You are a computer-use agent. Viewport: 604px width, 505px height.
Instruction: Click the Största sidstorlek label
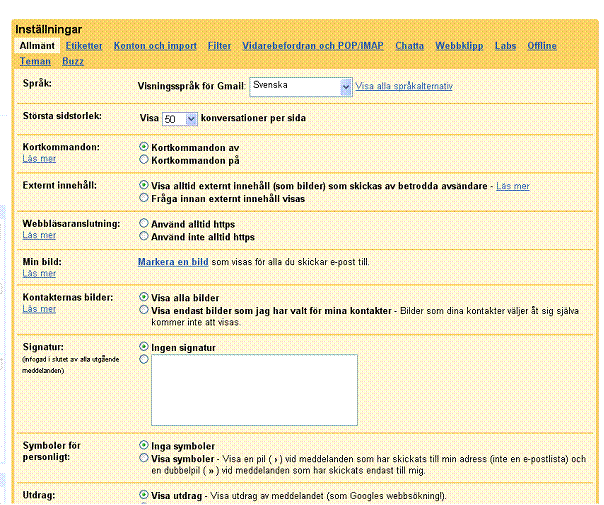click(62, 116)
